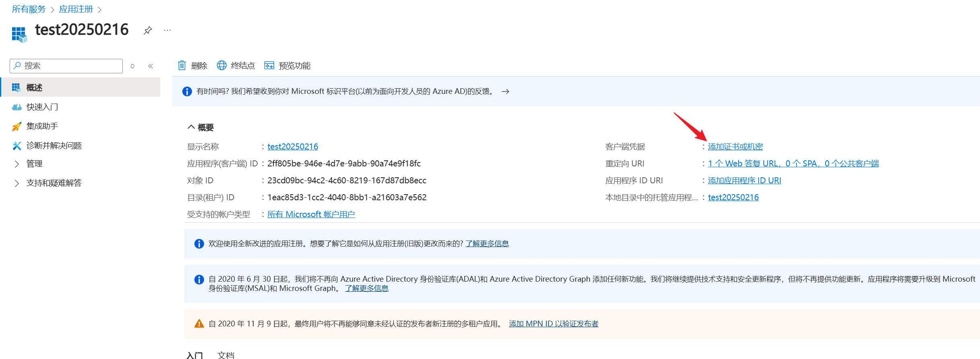Screen dimensions: 980x359
Task: Click the info icon in the 应用注册 welcome notice
Action: 199,244
